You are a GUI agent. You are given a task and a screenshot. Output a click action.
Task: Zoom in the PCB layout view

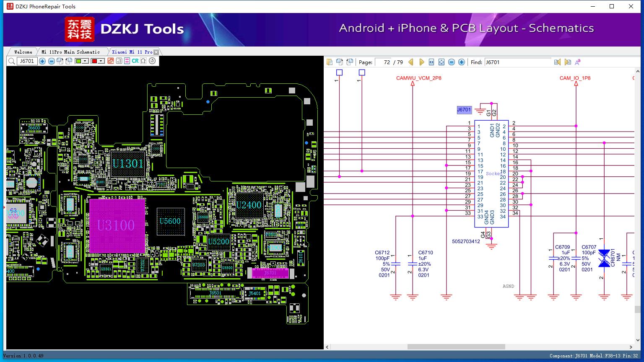click(42, 61)
